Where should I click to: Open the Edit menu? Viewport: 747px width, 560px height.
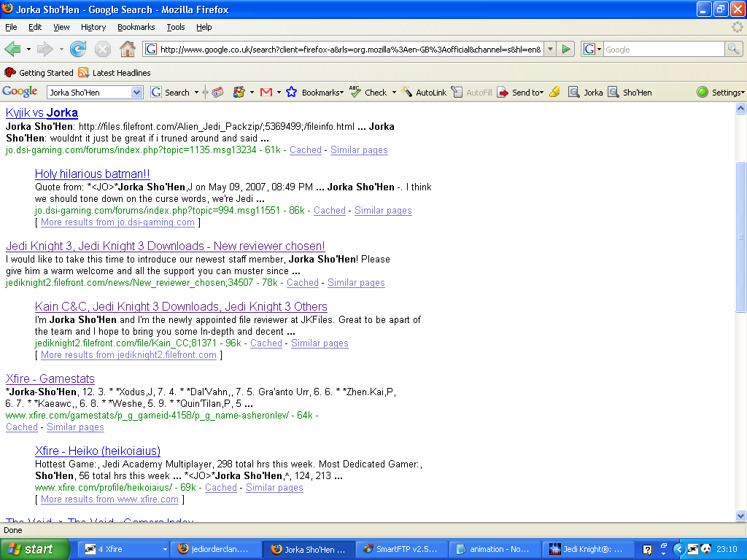point(35,27)
